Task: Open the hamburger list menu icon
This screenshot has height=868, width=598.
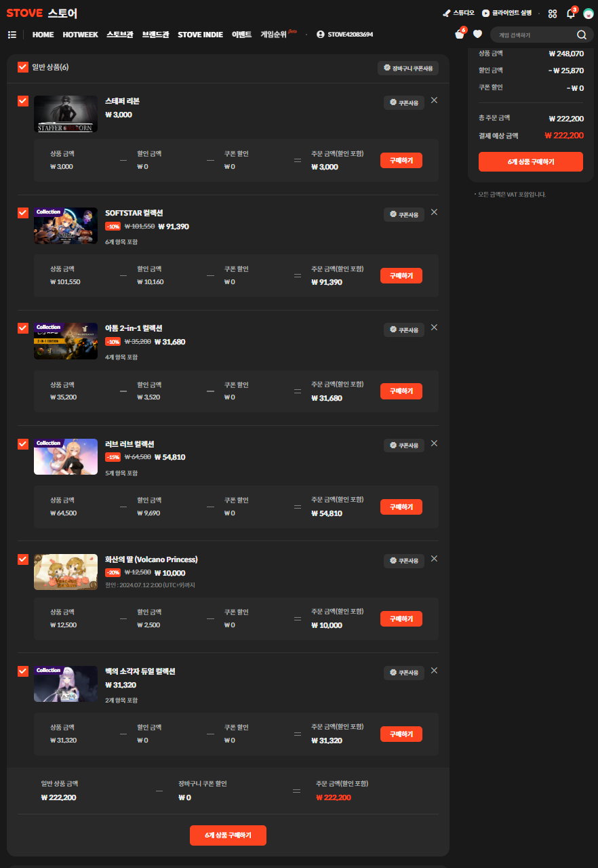Action: pos(12,35)
